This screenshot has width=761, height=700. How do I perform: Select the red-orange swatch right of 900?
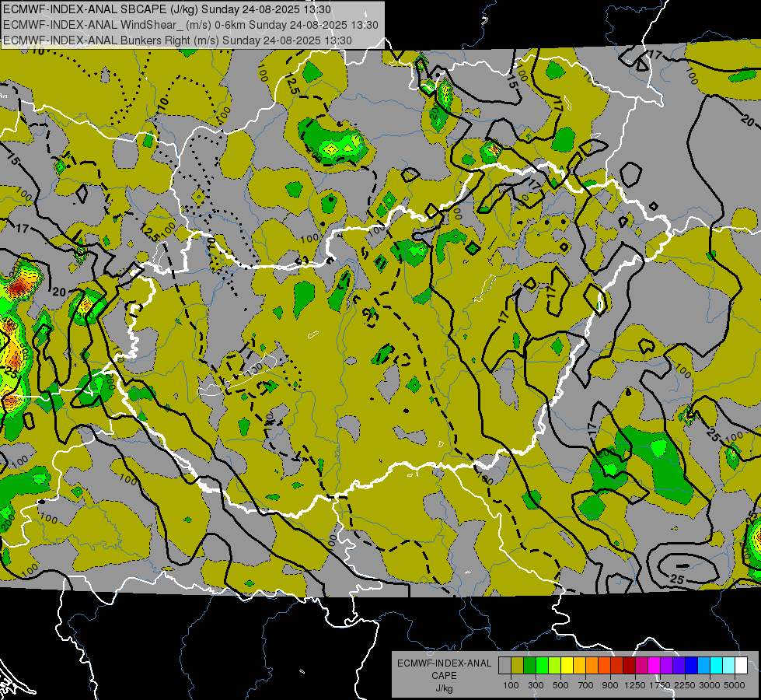click(604, 665)
